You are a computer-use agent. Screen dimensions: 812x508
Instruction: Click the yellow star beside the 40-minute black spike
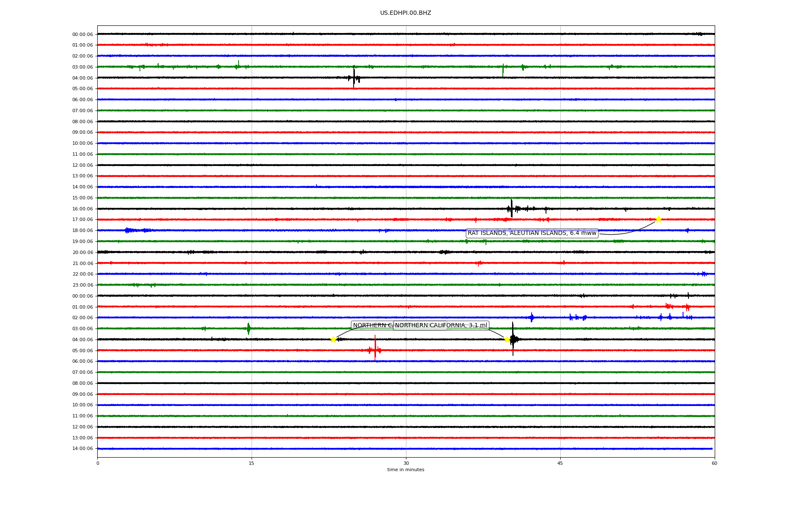pyautogui.click(x=507, y=340)
